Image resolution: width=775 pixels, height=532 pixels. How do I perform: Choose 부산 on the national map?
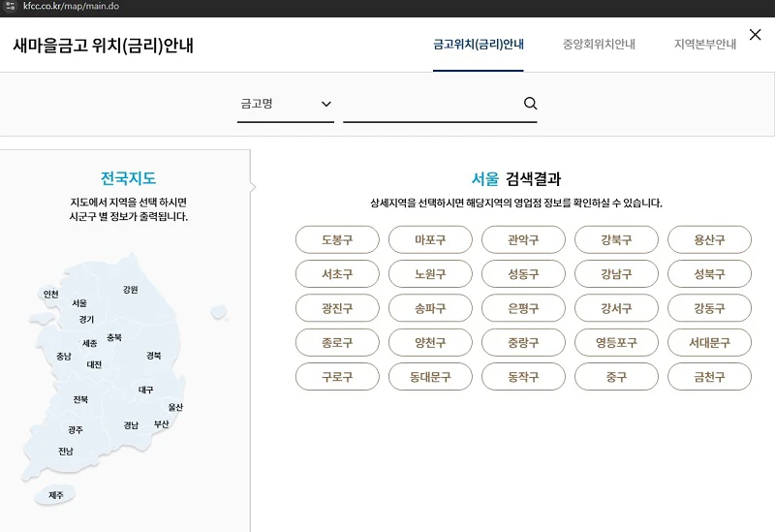click(162, 423)
